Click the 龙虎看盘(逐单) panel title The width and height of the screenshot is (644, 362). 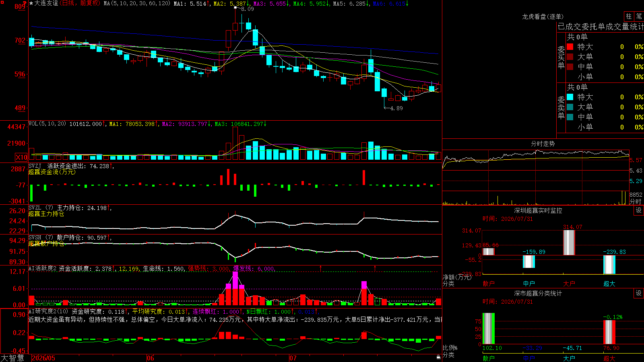pyautogui.click(x=543, y=17)
